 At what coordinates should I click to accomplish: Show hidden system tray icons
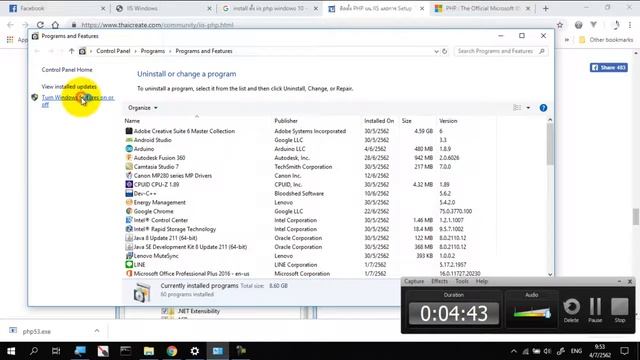click(513, 351)
